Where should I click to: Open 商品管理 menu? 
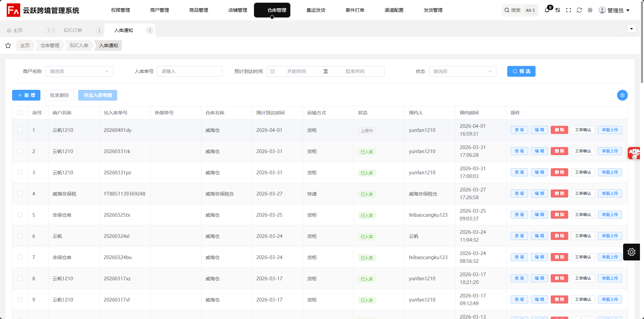coord(199,10)
